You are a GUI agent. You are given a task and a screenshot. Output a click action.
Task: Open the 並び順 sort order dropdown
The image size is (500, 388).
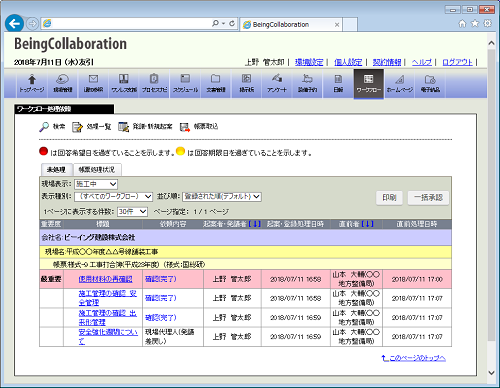222,197
